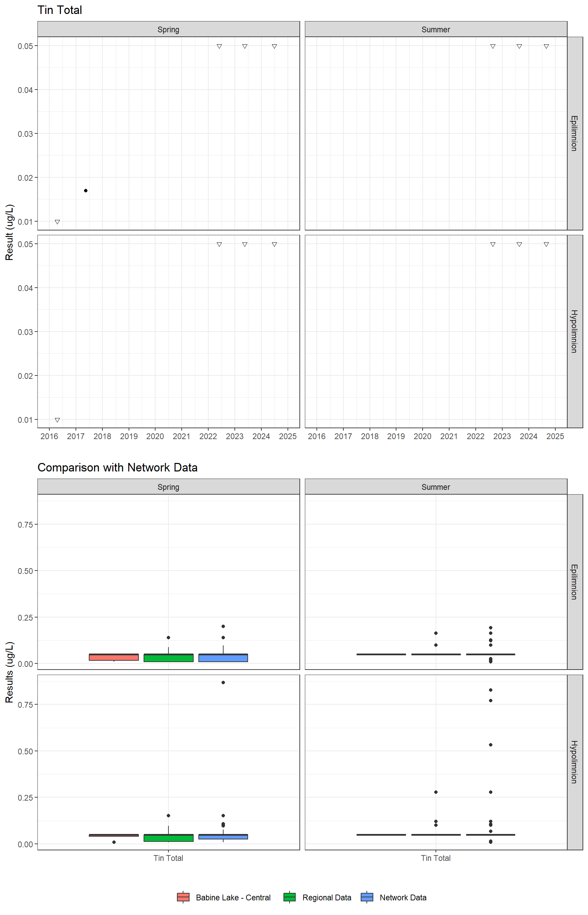
Task: Click the red boxplot in Spring Epilimnion comparison
Action: pyautogui.click(x=114, y=657)
